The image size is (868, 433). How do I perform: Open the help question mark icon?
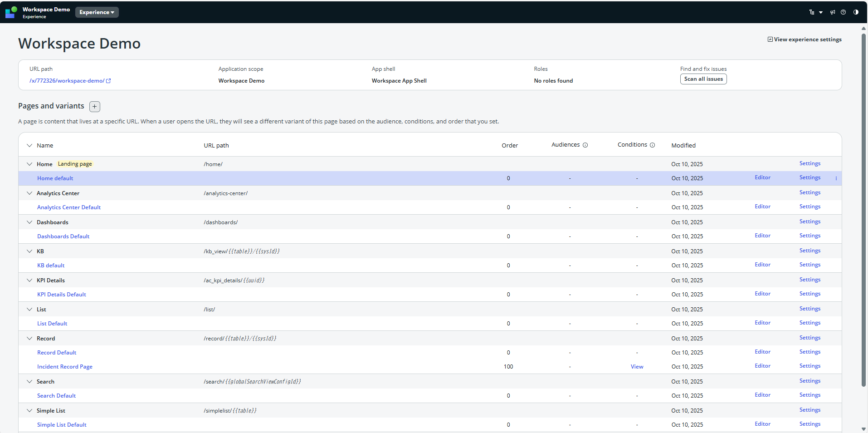(844, 12)
